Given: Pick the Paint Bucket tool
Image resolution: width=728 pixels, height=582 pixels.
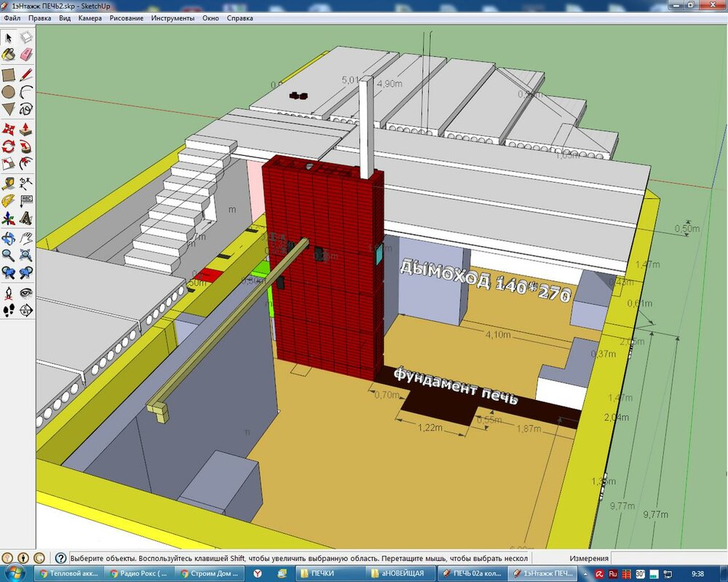Looking at the screenshot, I should (8, 55).
